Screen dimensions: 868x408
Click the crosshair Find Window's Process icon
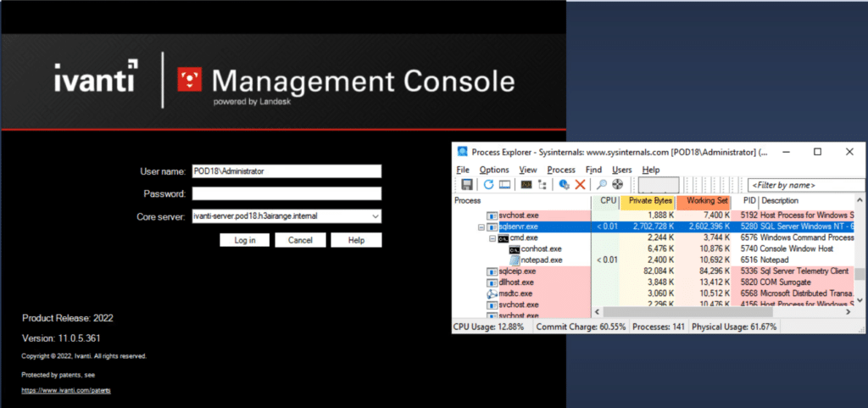[618, 184]
